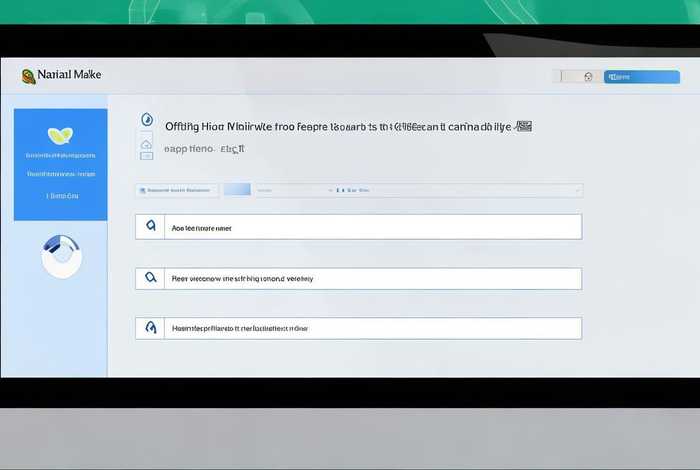Select the first sidebar menu item
700x470 pixels.
tap(60, 156)
